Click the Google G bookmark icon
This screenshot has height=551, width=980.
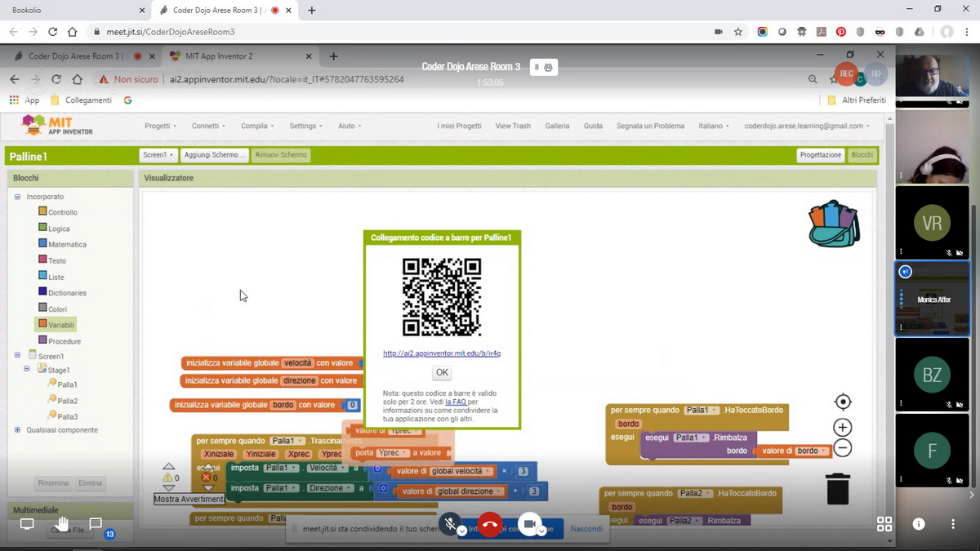pyautogui.click(x=127, y=100)
